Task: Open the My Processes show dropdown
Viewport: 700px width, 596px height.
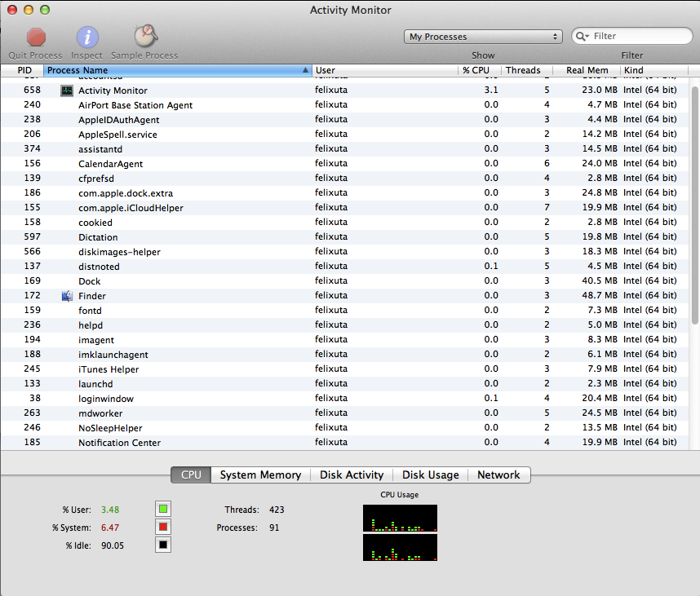Action: [483, 37]
